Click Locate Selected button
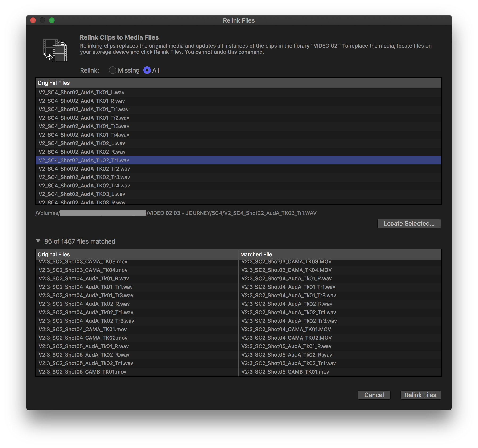Image resolution: width=478 pixels, height=448 pixels. pos(409,224)
